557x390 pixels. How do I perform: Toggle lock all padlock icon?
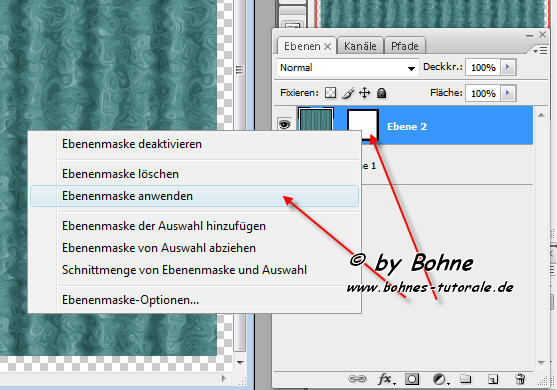[382, 93]
